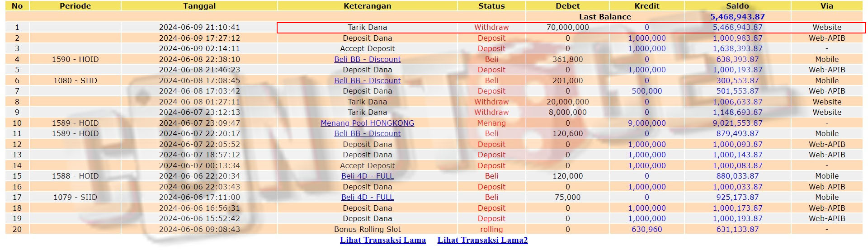
Task: Open Beli BB - Discount for period 1080 - SIID
Action: [x=367, y=80]
